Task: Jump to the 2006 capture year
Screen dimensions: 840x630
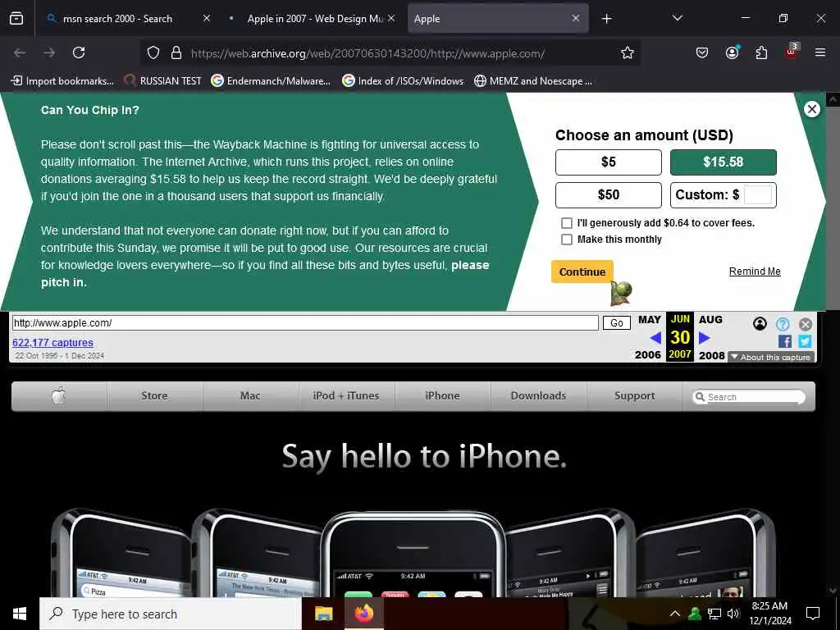Action: click(x=648, y=354)
